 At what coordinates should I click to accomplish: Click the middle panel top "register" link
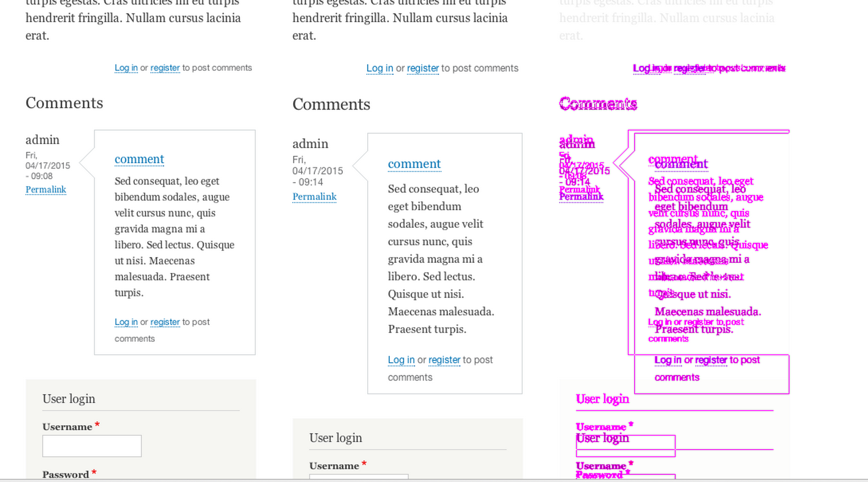(423, 68)
